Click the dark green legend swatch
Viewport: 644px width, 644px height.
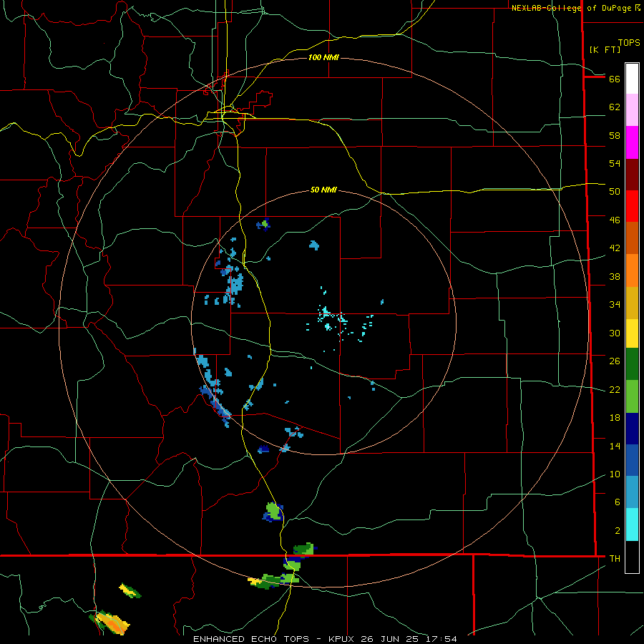click(x=632, y=364)
